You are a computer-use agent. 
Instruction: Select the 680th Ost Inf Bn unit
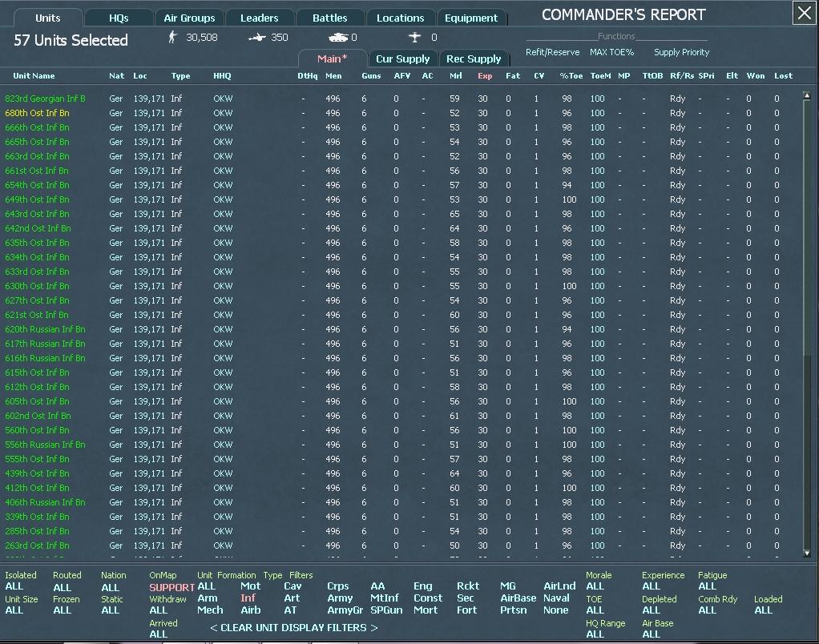pyautogui.click(x=37, y=113)
